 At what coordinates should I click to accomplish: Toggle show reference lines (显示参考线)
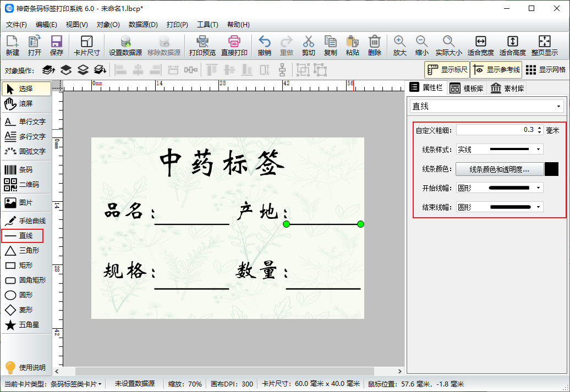496,70
